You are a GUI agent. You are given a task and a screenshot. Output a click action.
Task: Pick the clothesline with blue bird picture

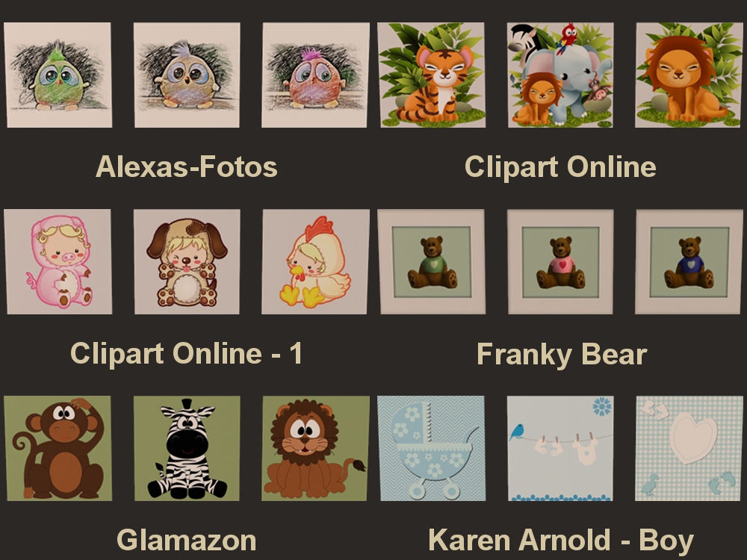pyautogui.click(x=560, y=448)
